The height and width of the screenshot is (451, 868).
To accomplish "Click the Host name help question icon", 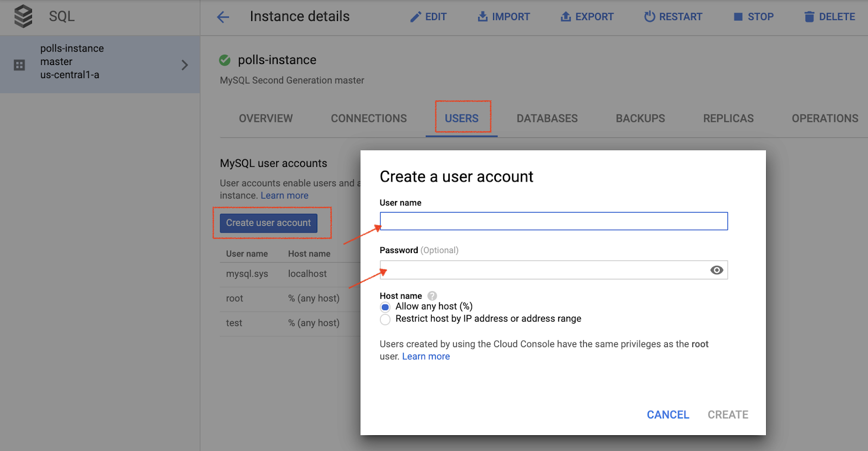I will (432, 296).
